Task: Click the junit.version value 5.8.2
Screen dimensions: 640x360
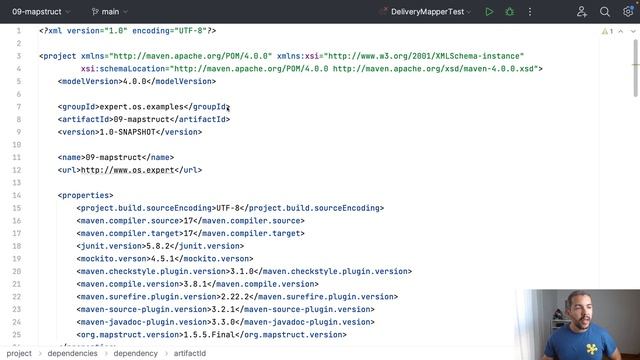Action: tap(158, 246)
